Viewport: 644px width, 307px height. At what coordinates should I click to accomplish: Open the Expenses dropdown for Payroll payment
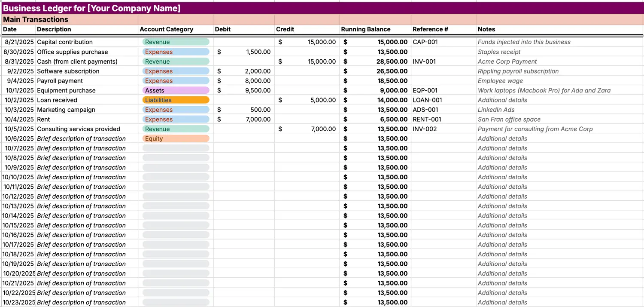point(176,81)
